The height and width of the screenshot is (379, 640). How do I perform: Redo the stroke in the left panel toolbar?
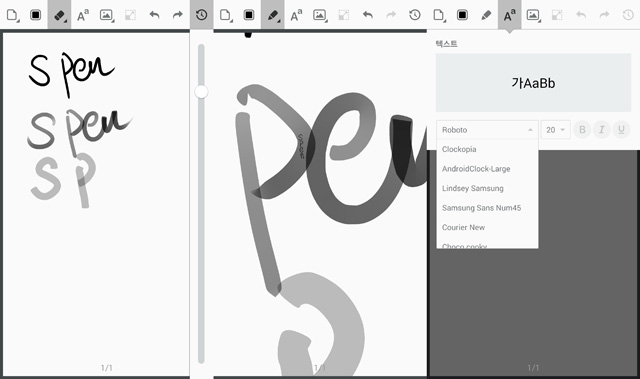point(178,15)
